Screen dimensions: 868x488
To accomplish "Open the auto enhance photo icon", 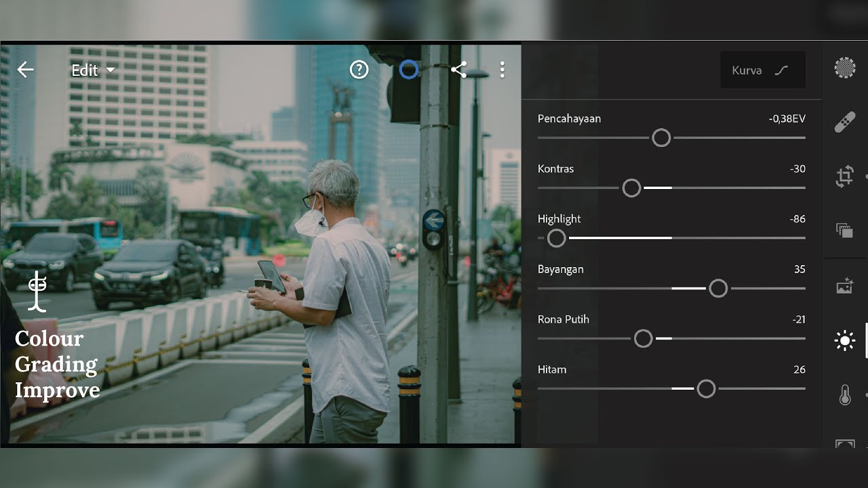I will tap(844, 286).
